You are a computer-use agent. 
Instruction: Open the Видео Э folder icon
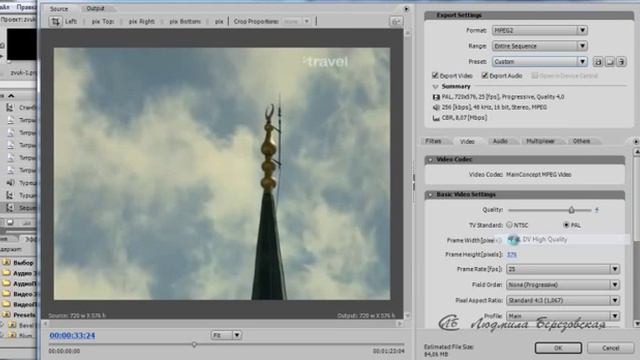pyautogui.click(x=6, y=293)
